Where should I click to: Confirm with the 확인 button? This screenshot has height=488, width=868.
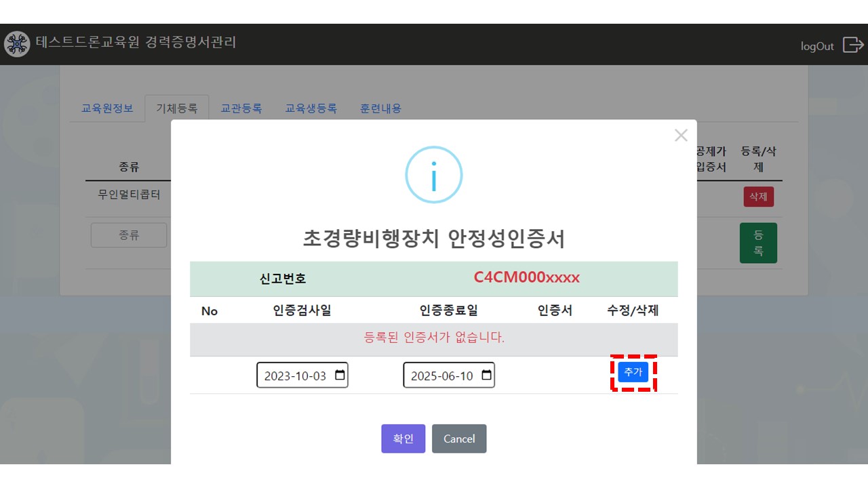coord(403,439)
